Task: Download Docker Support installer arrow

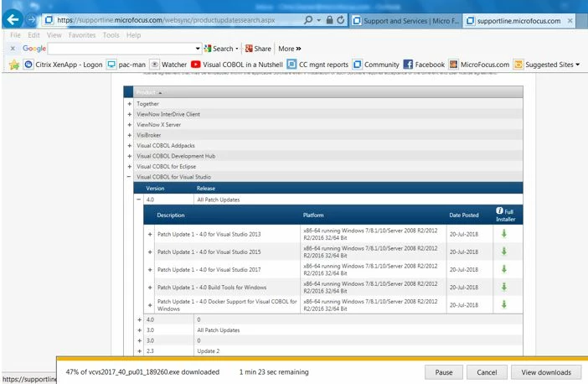Action: pos(504,304)
